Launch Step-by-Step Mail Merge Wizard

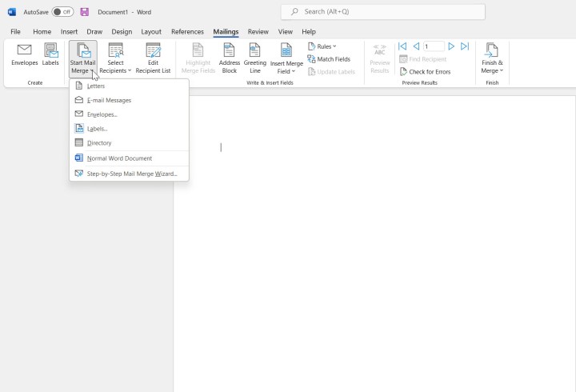132,173
